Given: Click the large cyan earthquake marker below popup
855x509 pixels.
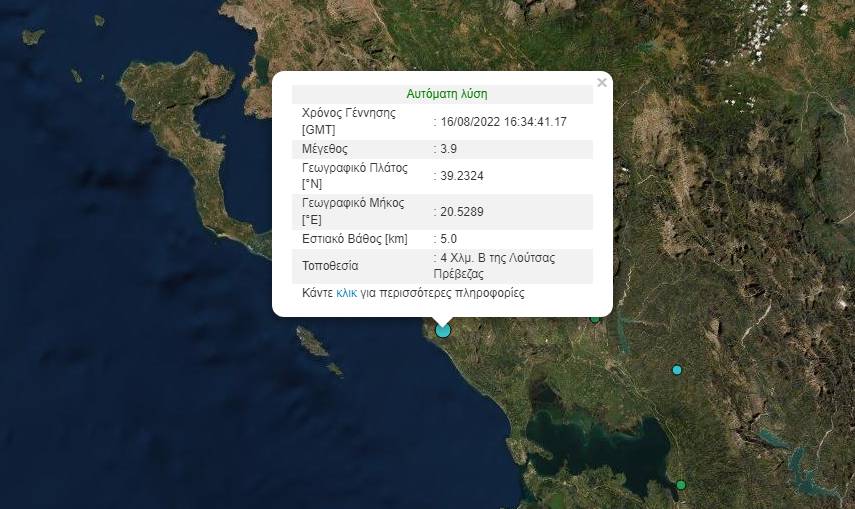Looking at the screenshot, I should [x=443, y=330].
